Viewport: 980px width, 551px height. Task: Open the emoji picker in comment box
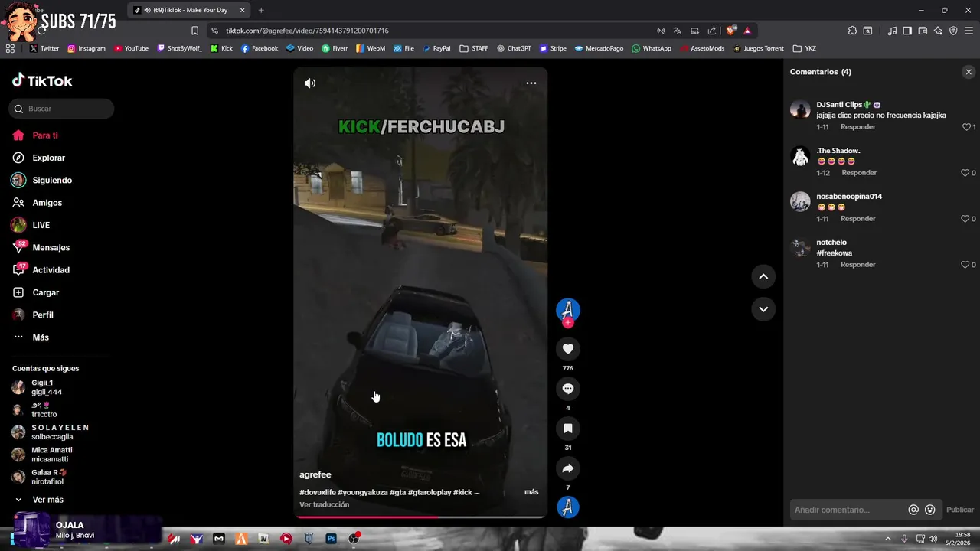(x=930, y=510)
